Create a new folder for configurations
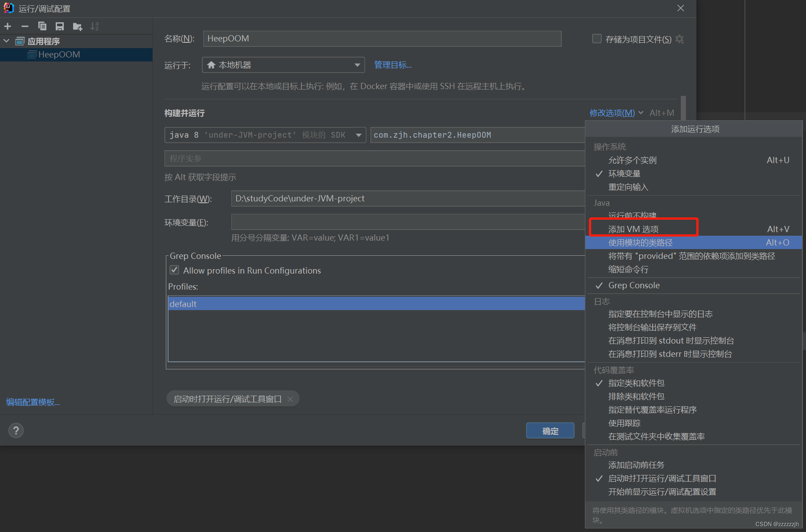 tap(78, 27)
